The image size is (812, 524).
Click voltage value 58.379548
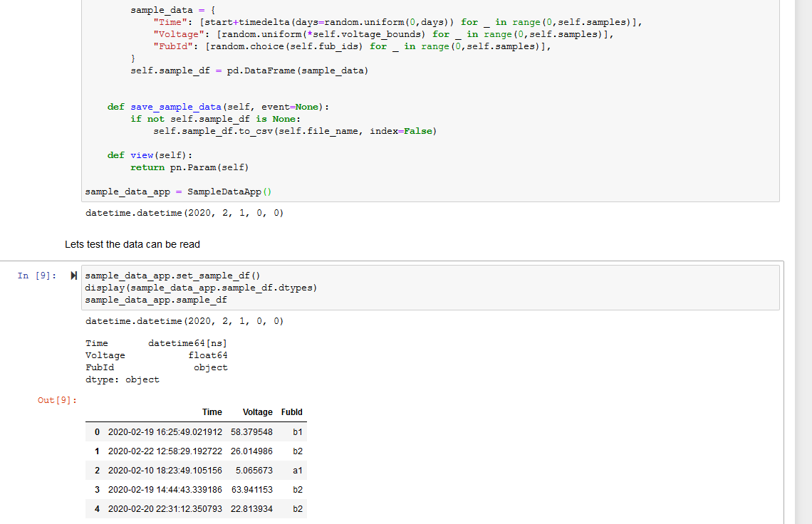tap(251, 432)
